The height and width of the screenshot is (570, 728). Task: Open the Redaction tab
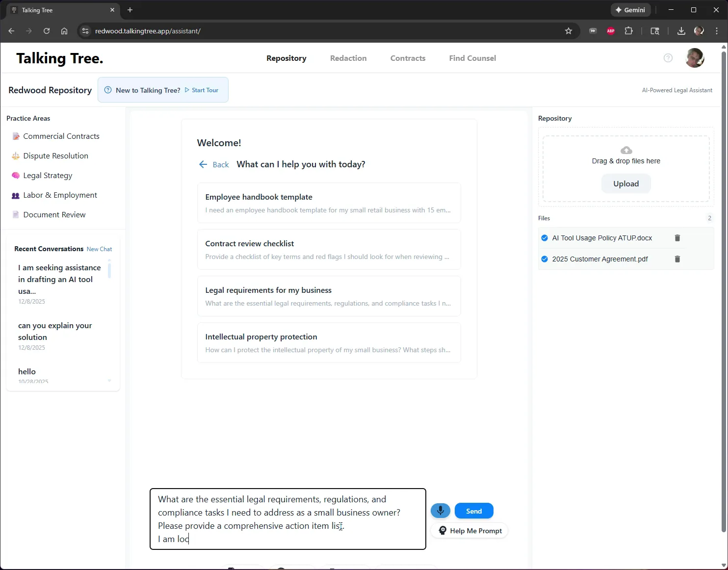point(348,58)
